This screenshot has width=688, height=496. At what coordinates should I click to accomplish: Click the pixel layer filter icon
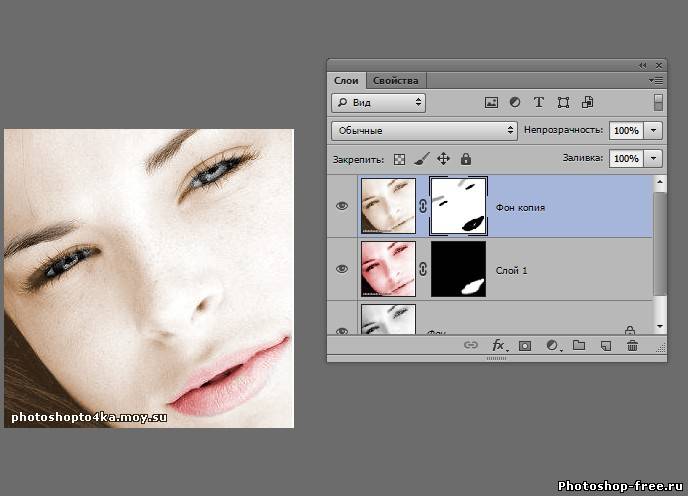click(491, 102)
